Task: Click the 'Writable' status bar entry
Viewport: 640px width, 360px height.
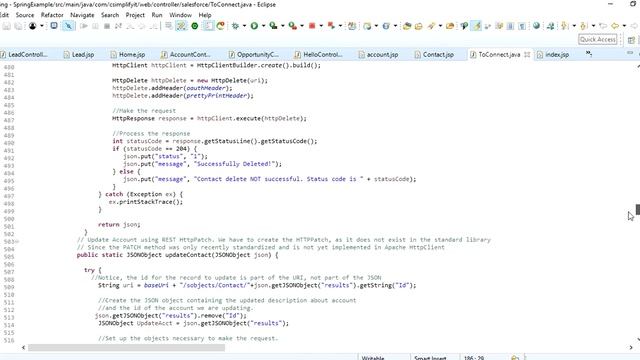Action: 373,358
